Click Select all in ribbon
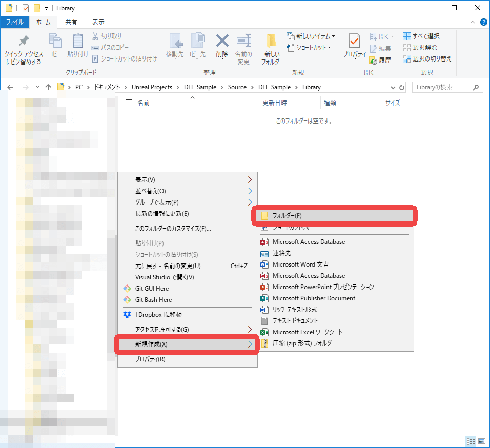Image resolution: width=490 pixels, height=448 pixels. point(421,36)
